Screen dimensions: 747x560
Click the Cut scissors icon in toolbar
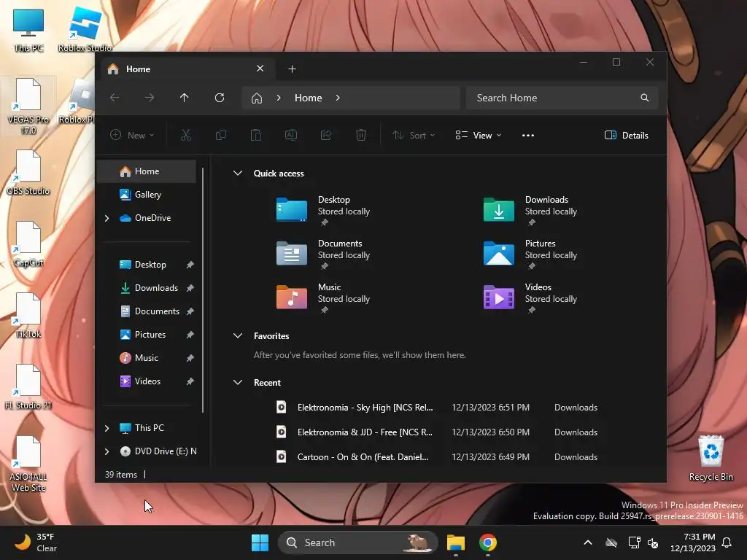[x=186, y=135]
